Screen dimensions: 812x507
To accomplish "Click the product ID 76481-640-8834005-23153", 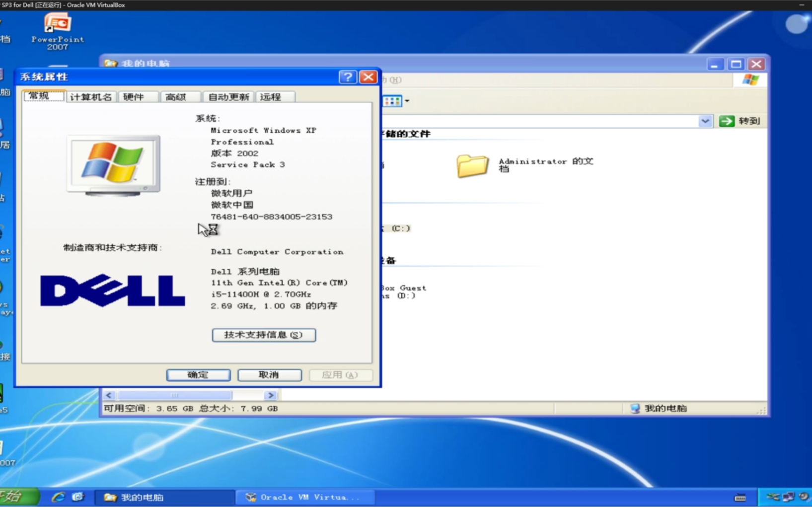I will pos(271,217).
